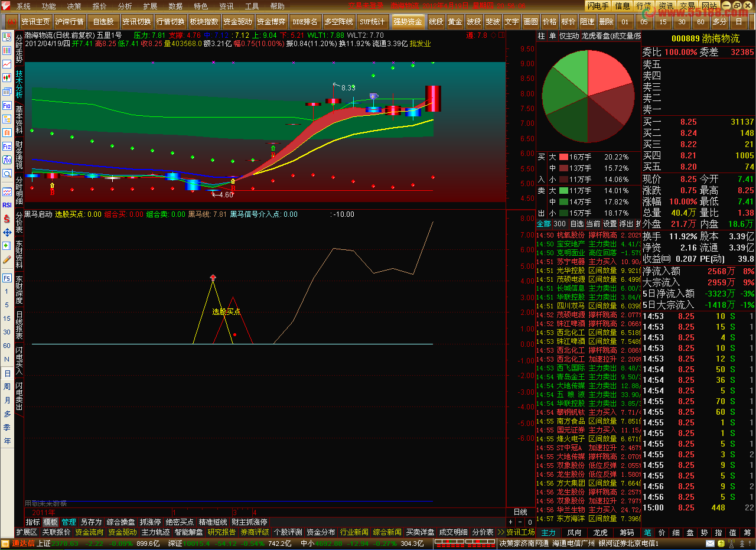
Task: Open the line chart icon in sidebar
Action: point(7,64)
